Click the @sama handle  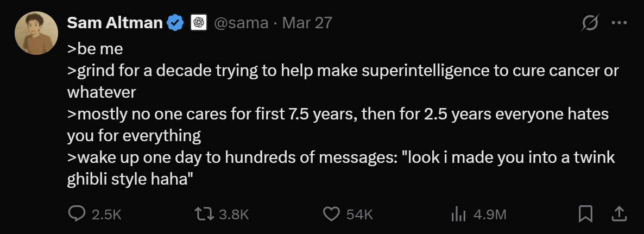pos(241,23)
